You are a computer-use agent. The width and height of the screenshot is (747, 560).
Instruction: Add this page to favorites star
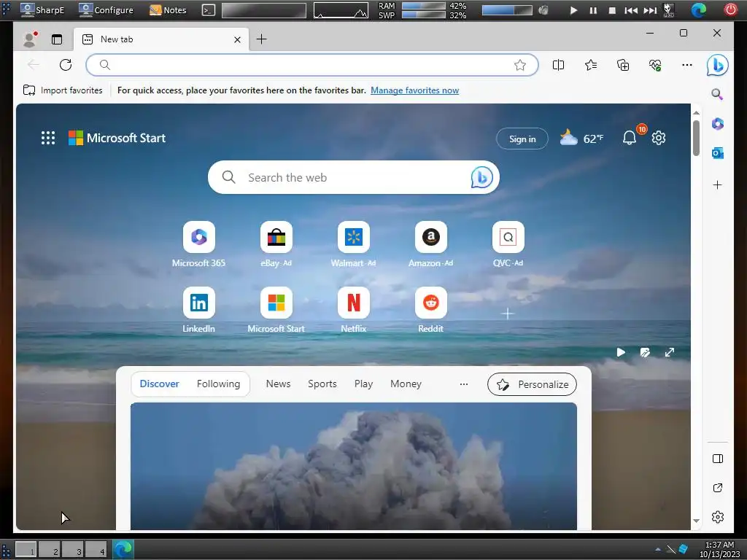point(519,65)
